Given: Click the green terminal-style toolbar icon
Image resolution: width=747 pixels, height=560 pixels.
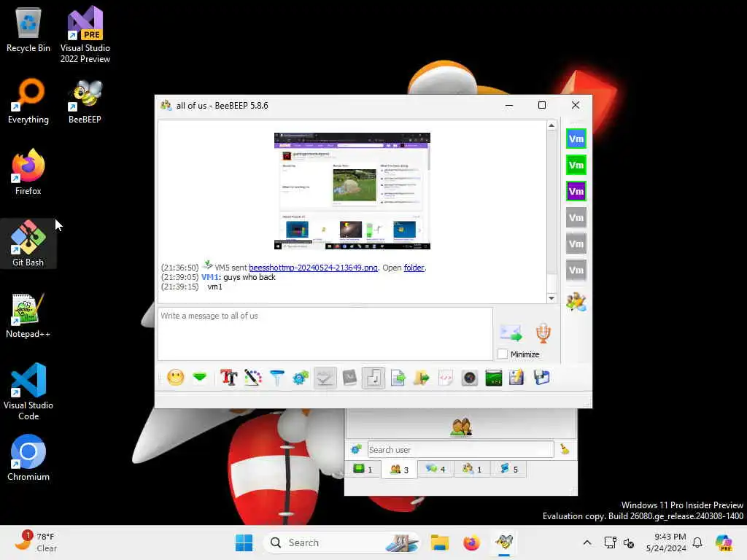Looking at the screenshot, I should click(494, 378).
